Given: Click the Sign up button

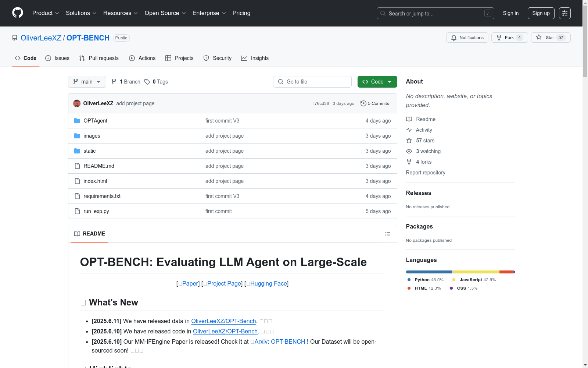Looking at the screenshot, I should point(541,13).
